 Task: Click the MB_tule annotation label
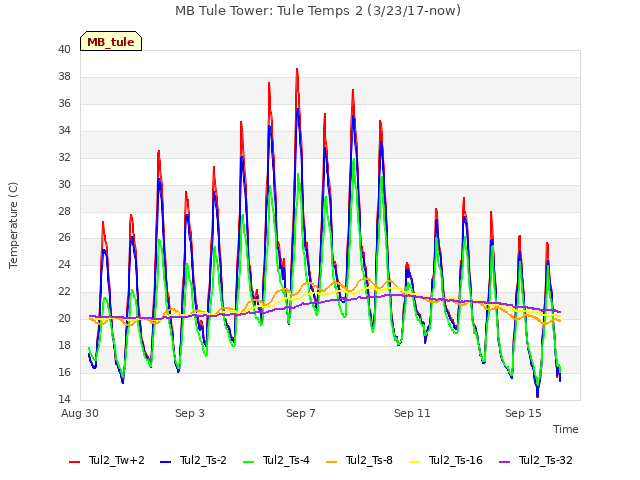[111, 41]
